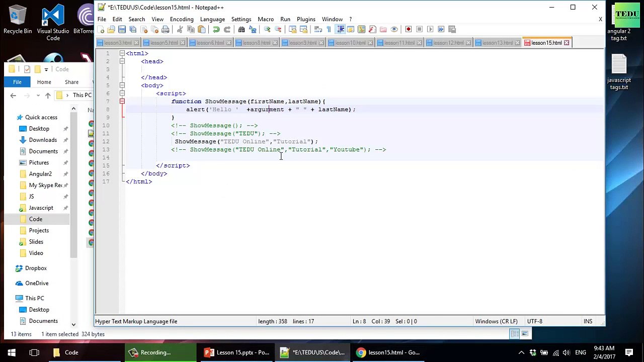Image resolution: width=644 pixels, height=362 pixels.
Task: Click the Redo toolbar icon
Action: pyautogui.click(x=227, y=30)
